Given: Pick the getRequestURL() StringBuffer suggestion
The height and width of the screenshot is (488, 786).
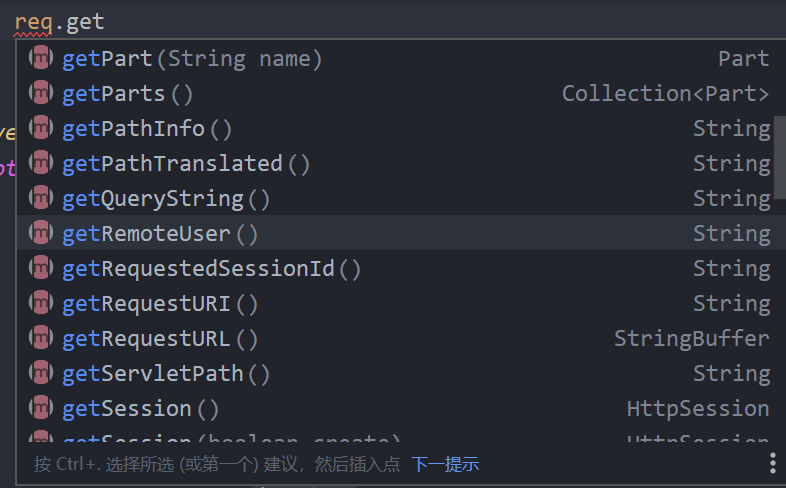Looking at the screenshot, I should 160,339.
